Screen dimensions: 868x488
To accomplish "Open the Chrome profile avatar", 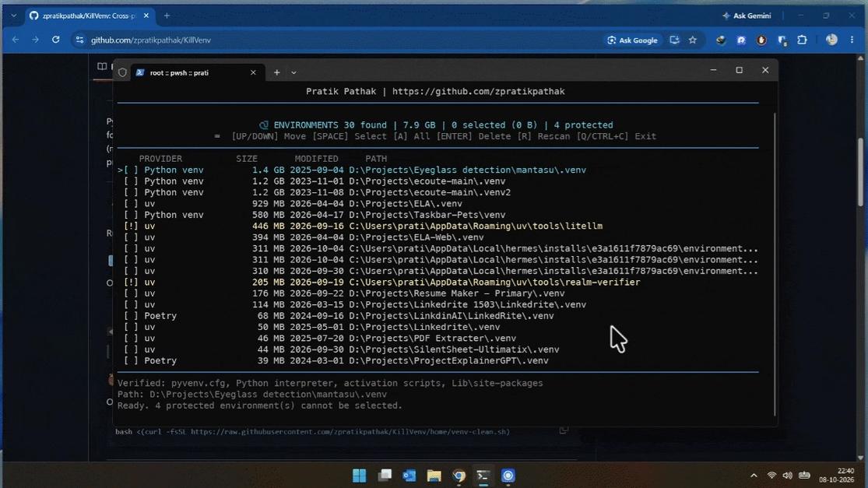I will point(831,40).
